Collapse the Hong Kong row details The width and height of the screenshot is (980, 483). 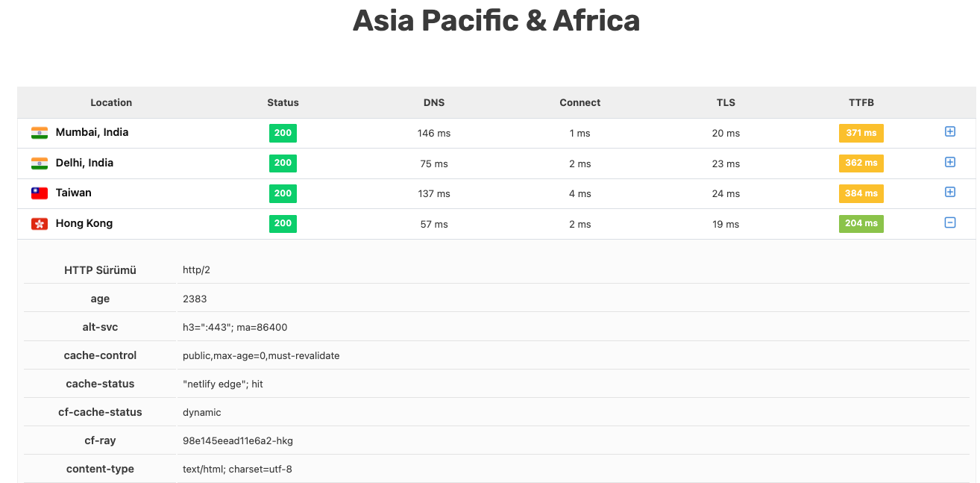point(950,222)
